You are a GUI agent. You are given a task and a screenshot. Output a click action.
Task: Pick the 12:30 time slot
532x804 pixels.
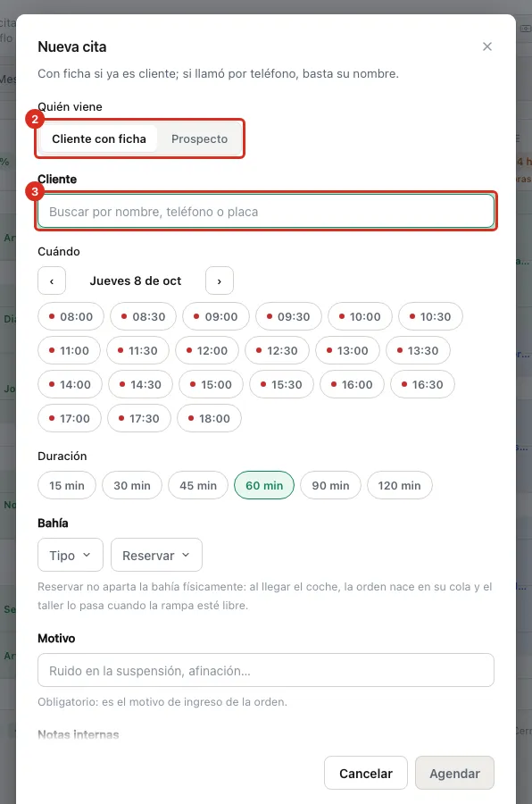point(278,350)
